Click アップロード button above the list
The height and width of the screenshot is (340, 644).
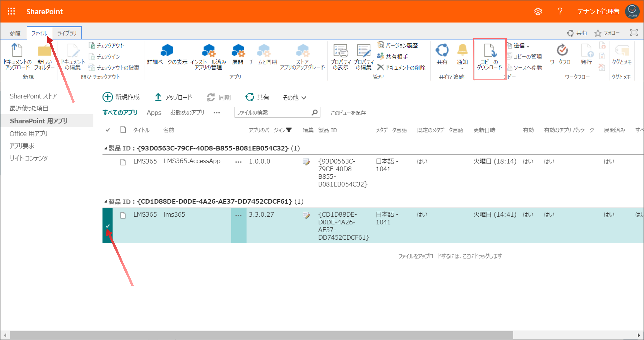point(173,97)
